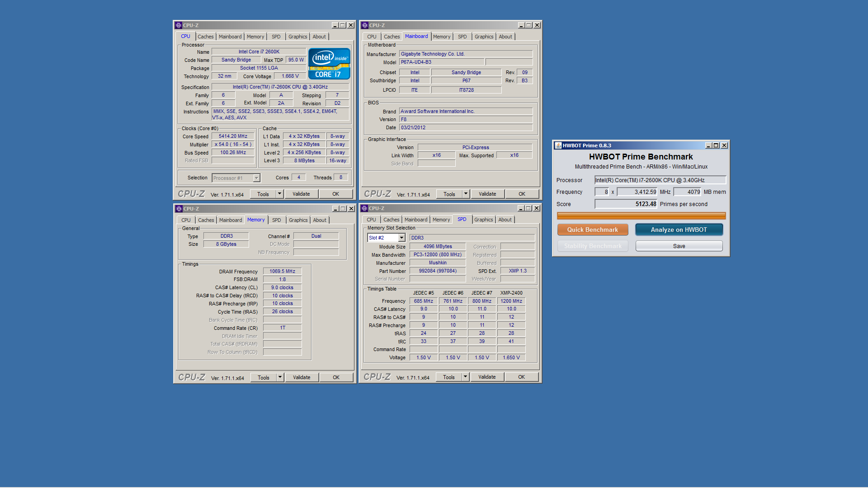Click the Intel Core i7 inside logo

(x=329, y=64)
